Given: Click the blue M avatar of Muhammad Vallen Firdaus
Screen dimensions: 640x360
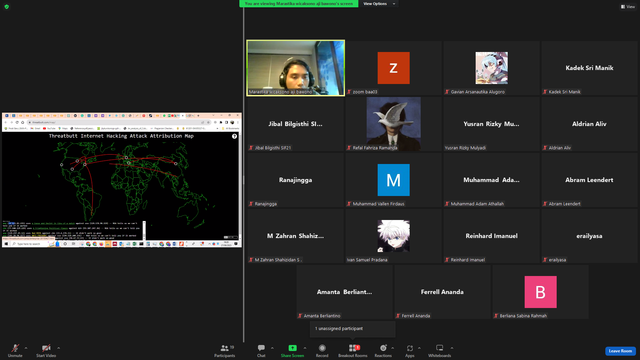Looking at the screenshot, I should [393, 180].
